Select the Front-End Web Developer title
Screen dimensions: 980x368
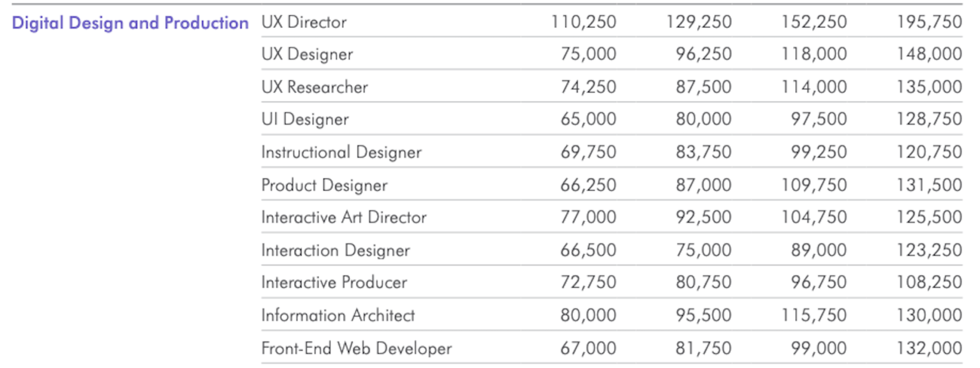pos(356,348)
